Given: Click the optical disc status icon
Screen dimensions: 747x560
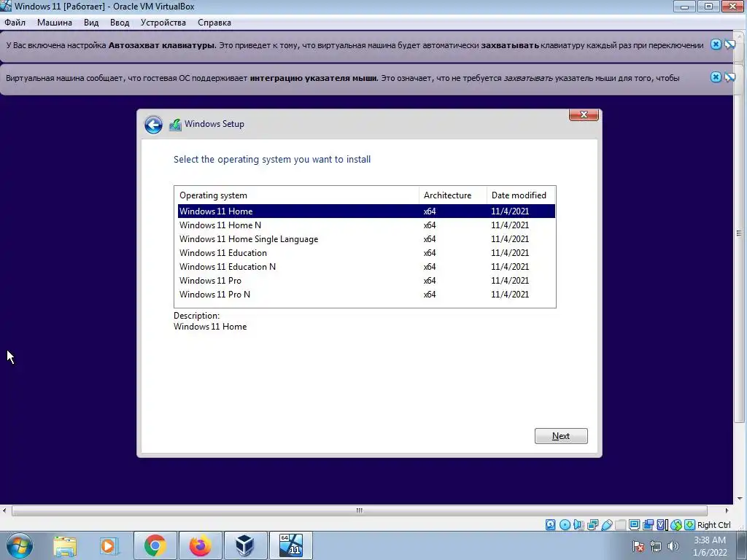Looking at the screenshot, I should 565,525.
